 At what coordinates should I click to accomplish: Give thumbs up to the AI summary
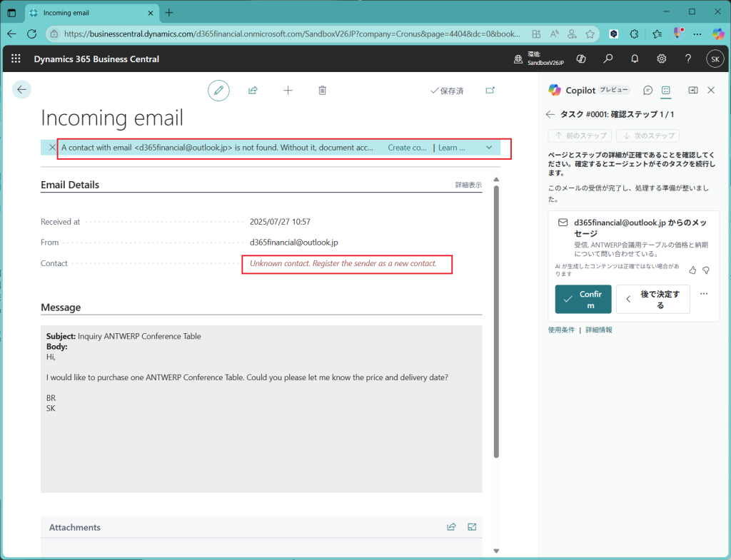692,270
